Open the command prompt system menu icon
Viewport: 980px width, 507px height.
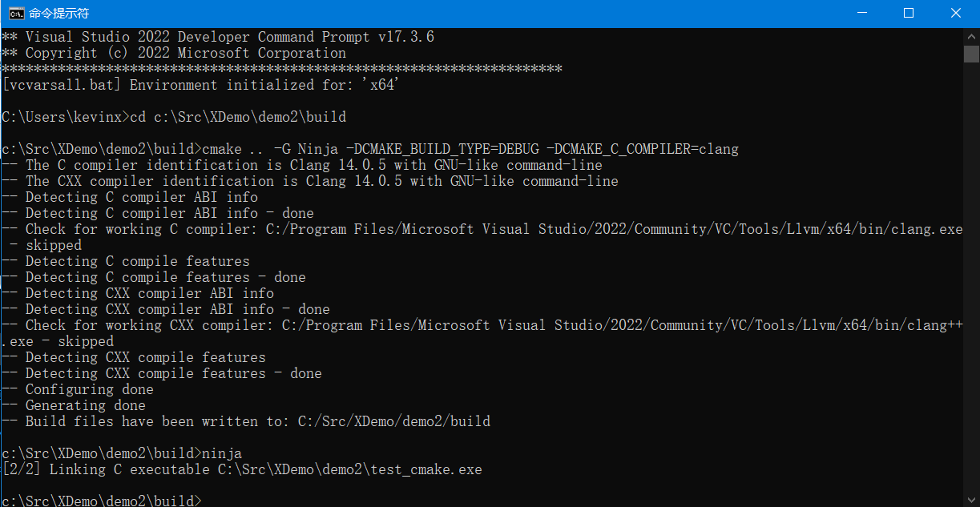pyautogui.click(x=15, y=13)
